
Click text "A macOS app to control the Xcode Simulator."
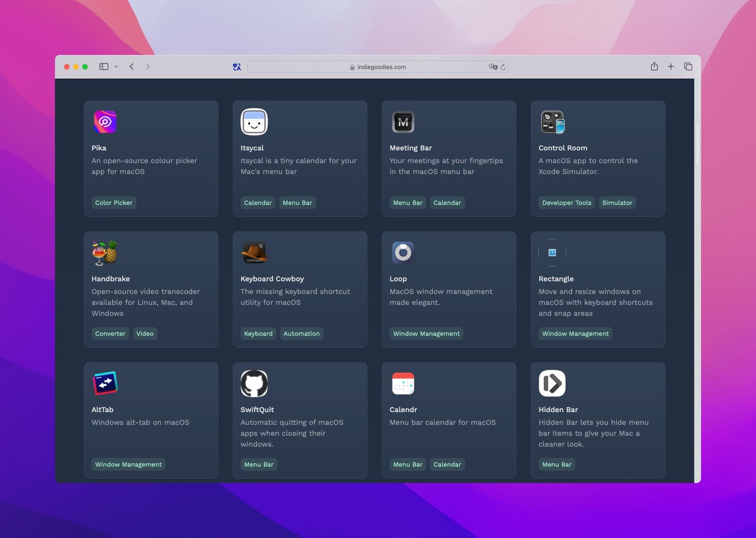point(588,166)
